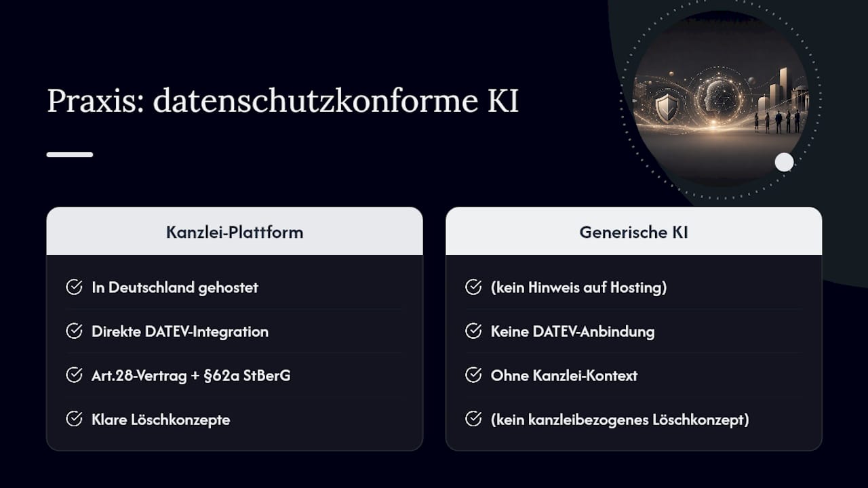Click the checkmark icon beside Direkte DATEV-Integration
The width and height of the screenshot is (868, 488).
click(74, 331)
